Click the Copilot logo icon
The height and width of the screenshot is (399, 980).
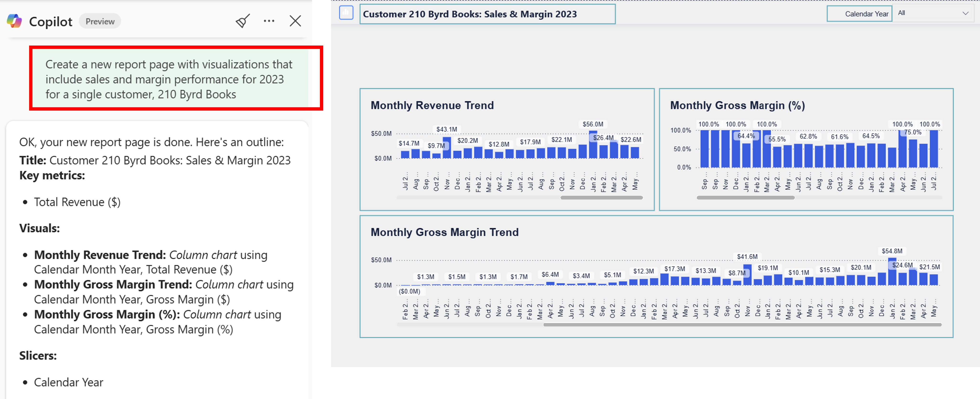(x=15, y=21)
